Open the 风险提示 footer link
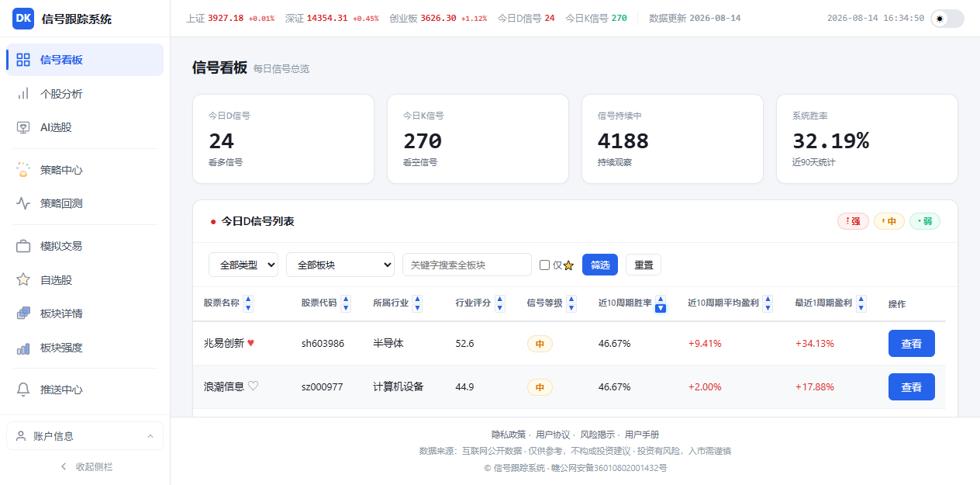Image resolution: width=980 pixels, height=485 pixels. click(x=598, y=435)
